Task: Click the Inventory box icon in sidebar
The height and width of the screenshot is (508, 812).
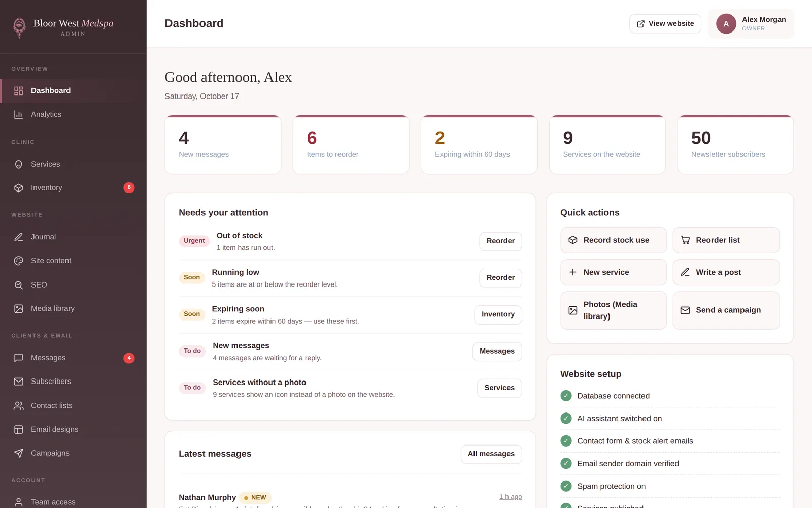Action: tap(19, 188)
